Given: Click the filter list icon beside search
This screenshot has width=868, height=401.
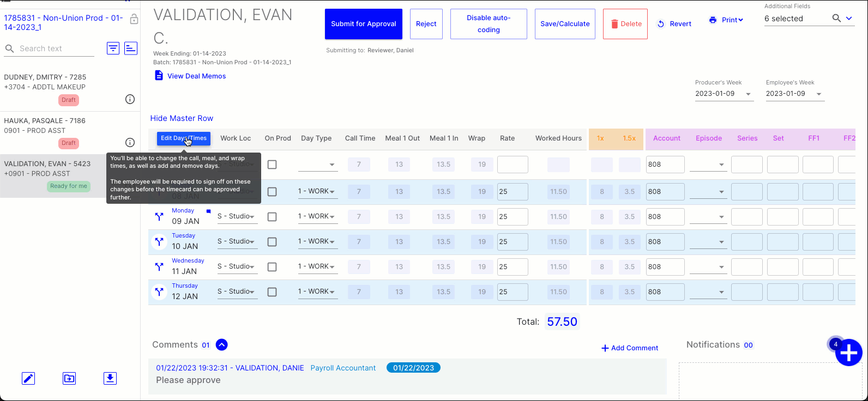Looking at the screenshot, I should tap(113, 48).
